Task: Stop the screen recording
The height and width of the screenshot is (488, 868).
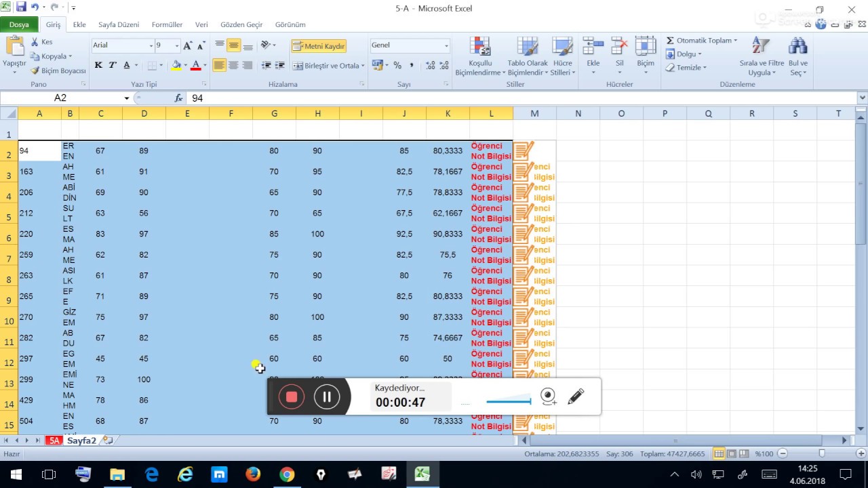Action: (x=292, y=396)
